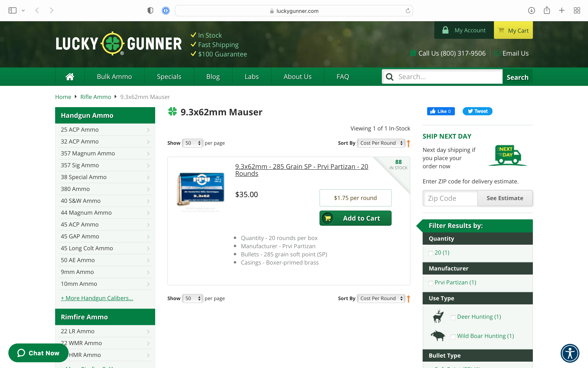This screenshot has height=368, width=588.
Task: Go forward to next page
Action: [51, 10]
